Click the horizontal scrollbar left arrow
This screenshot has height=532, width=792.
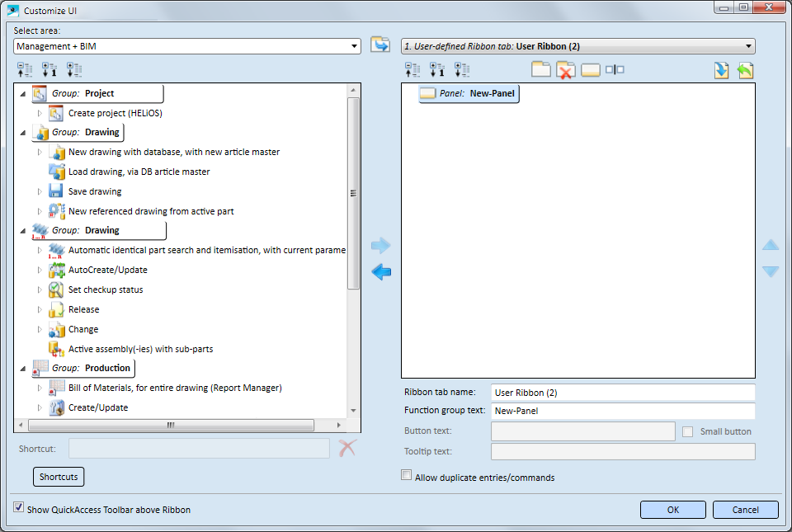tap(21, 425)
